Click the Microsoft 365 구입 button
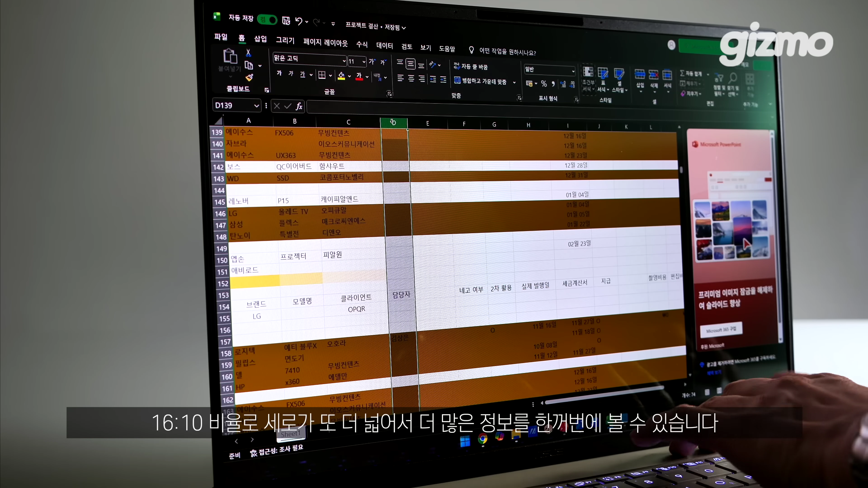Screen dimensions: 868x488 click(721, 330)
